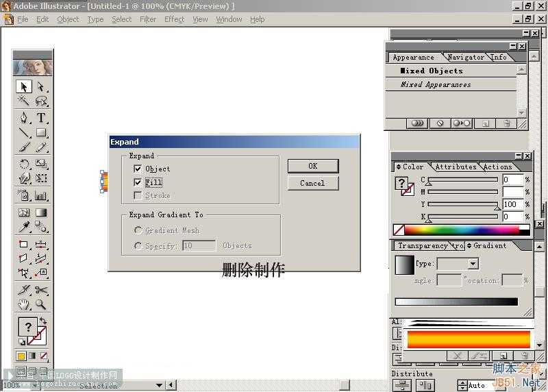
Task: Select the Specify radio option
Action: pyautogui.click(x=138, y=246)
